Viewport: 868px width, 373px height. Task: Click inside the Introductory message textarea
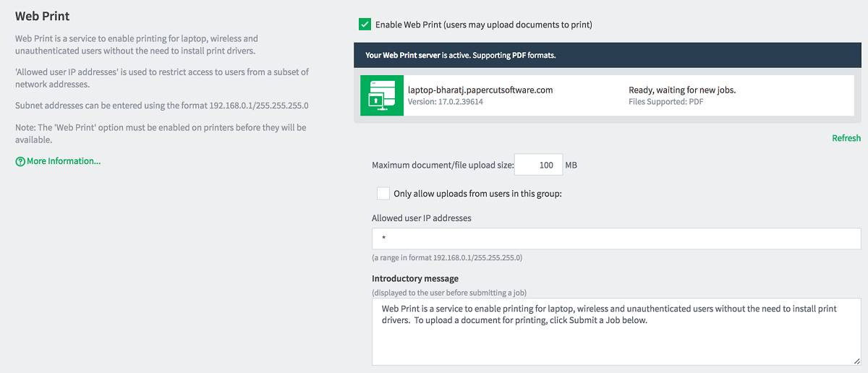click(x=616, y=332)
